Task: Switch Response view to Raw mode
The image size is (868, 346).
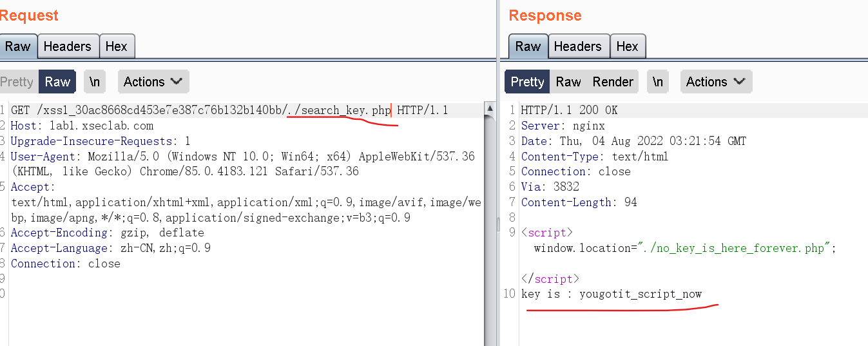Action: [568, 82]
